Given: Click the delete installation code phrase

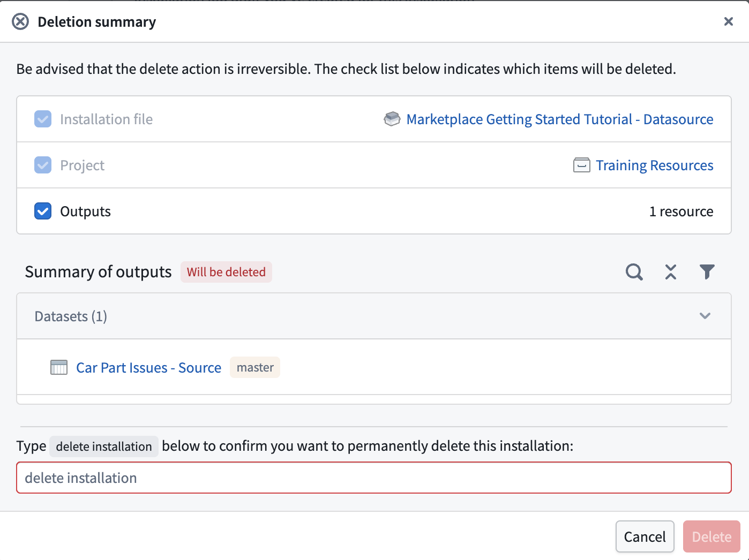Looking at the screenshot, I should click(104, 446).
